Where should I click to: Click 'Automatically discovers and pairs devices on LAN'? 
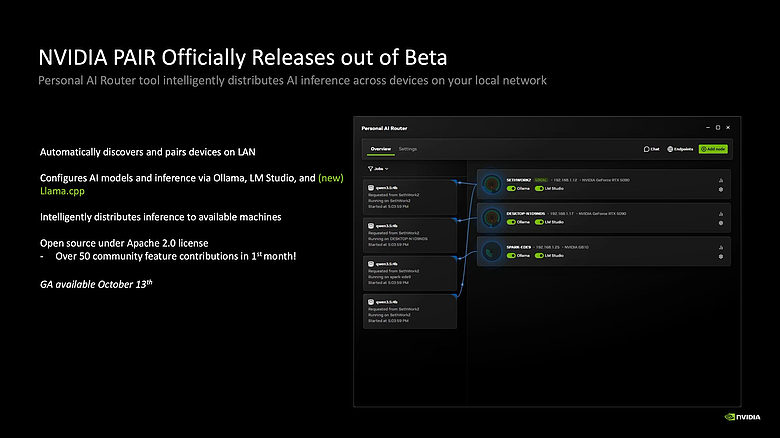(x=148, y=152)
